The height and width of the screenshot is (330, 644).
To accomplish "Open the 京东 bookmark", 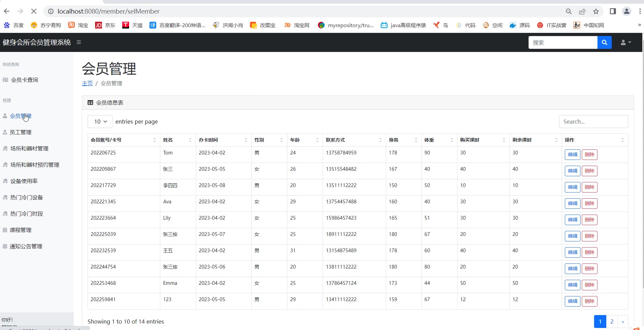I will pyautogui.click(x=105, y=25).
